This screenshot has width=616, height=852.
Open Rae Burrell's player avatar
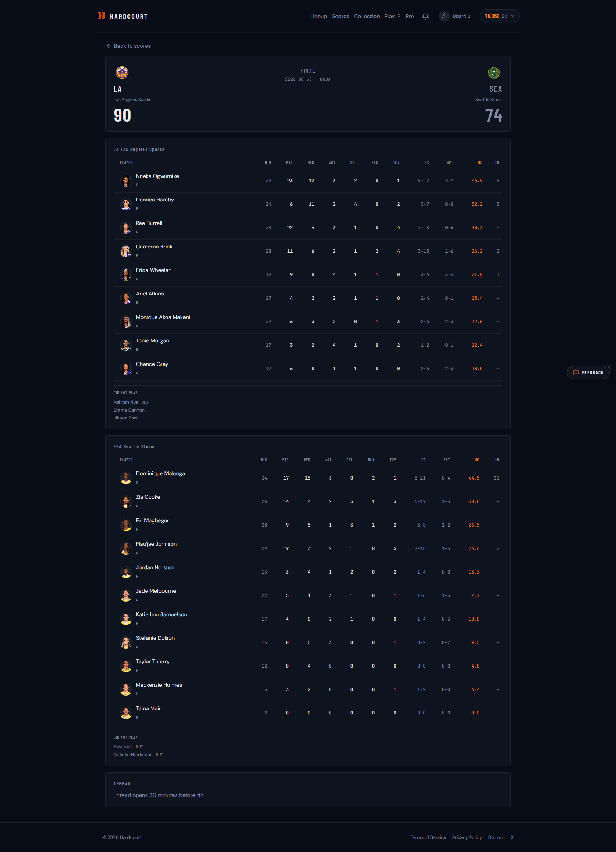point(126,228)
